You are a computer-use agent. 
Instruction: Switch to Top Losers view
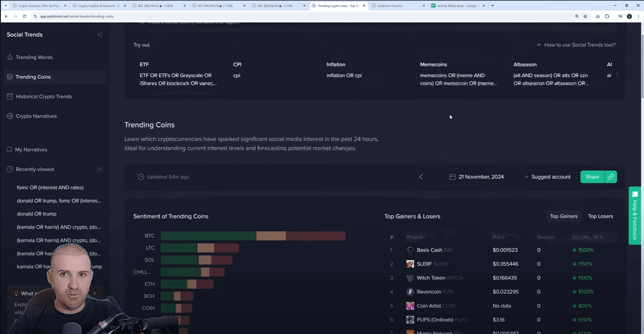click(600, 216)
